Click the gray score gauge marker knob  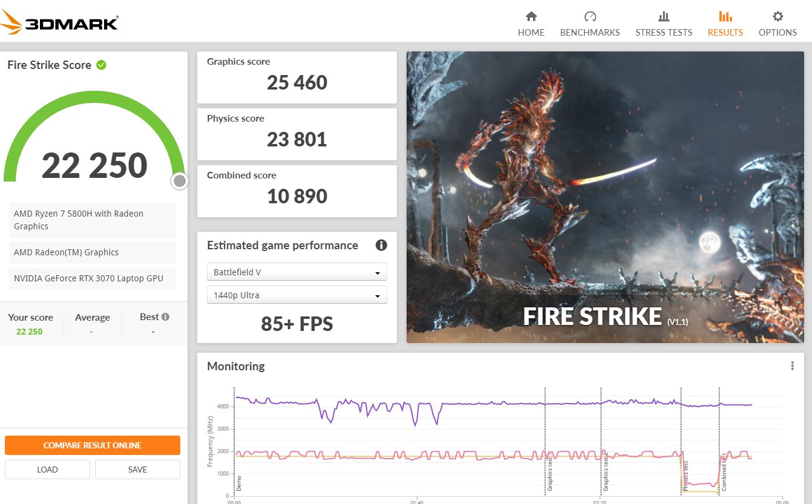point(179,181)
